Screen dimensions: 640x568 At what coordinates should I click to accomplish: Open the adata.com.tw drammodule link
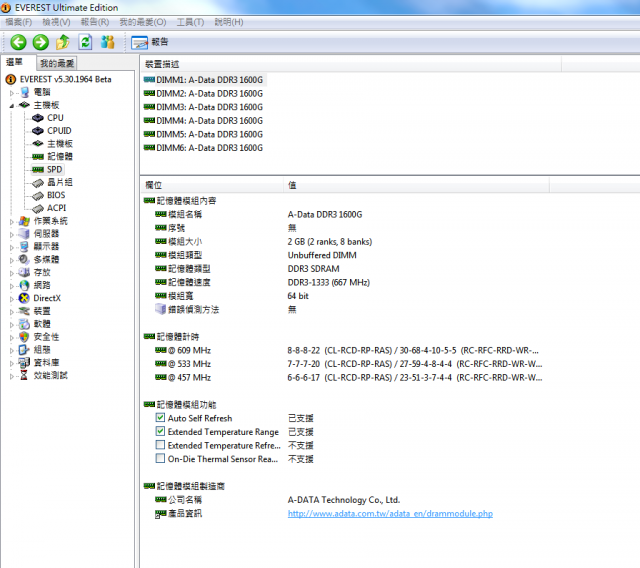[390, 513]
